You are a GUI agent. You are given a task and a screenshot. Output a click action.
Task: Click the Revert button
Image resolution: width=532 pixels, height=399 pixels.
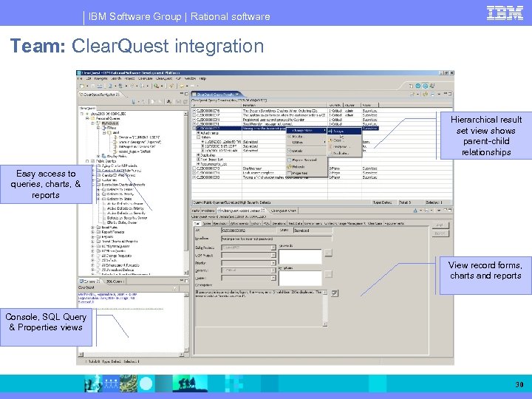(x=440, y=233)
